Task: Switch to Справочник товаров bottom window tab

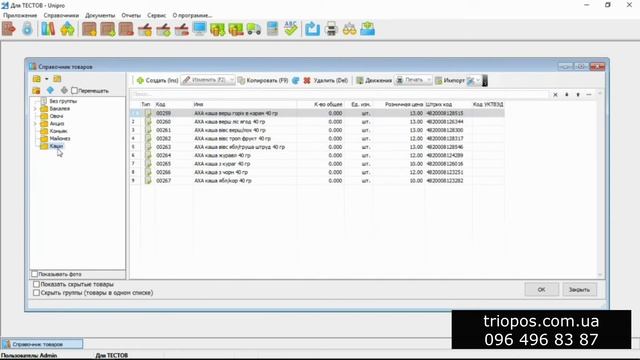Action: [42, 344]
